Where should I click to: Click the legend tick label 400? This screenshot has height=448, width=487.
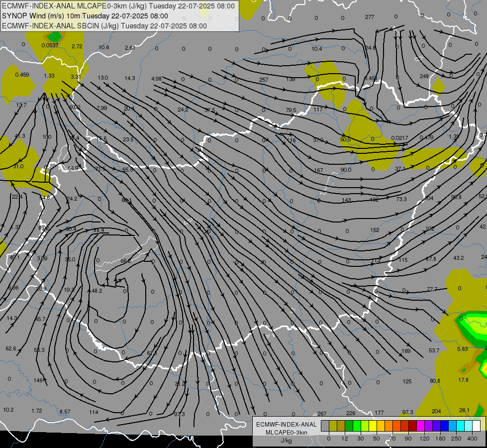click(472, 439)
